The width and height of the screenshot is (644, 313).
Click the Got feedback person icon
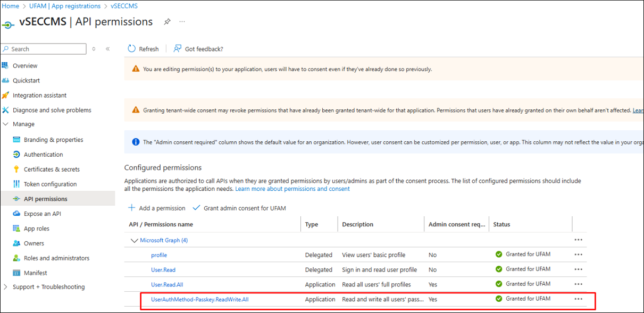pyautogui.click(x=178, y=48)
